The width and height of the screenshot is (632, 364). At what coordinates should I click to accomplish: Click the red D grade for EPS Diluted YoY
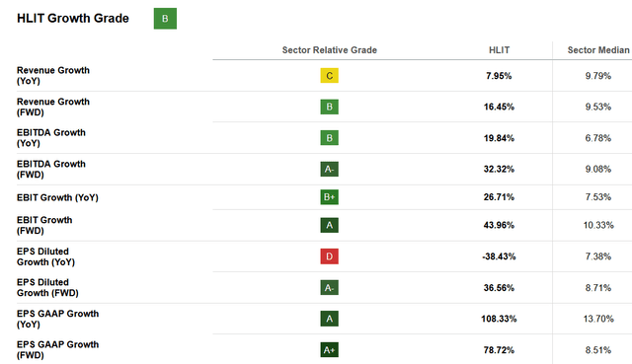329,256
